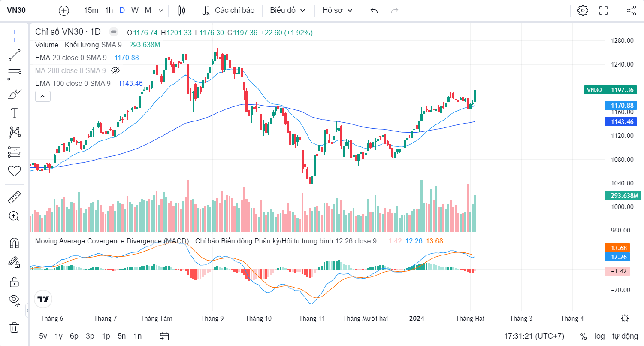
Task: Open the ruler measure tool
Action: tap(15, 197)
